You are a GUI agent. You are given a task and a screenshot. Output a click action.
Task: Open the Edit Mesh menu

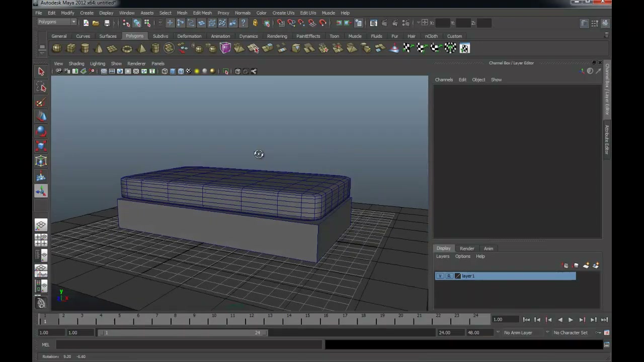pos(202,13)
